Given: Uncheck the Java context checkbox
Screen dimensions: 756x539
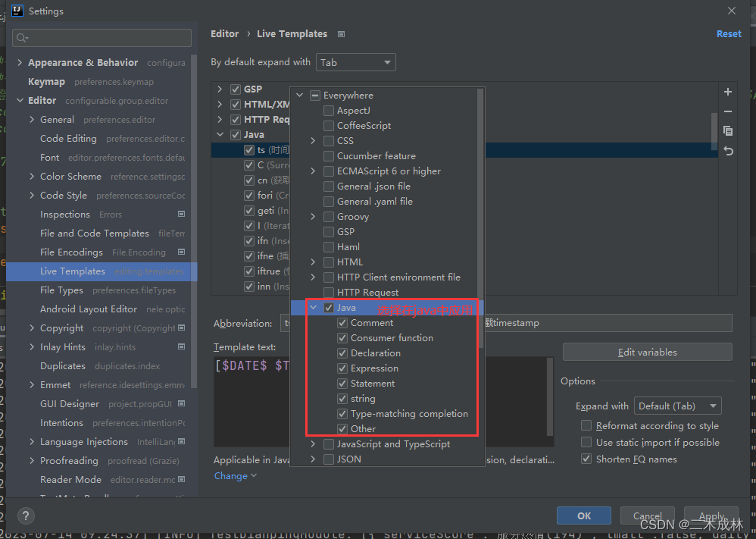Looking at the screenshot, I should [x=329, y=307].
